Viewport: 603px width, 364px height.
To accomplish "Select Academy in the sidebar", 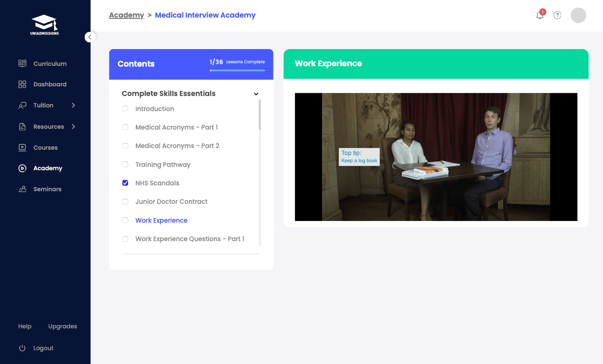I will (x=47, y=168).
